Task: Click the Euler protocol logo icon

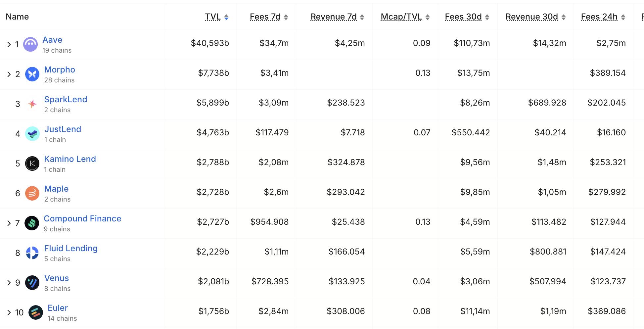Action: 36,312
